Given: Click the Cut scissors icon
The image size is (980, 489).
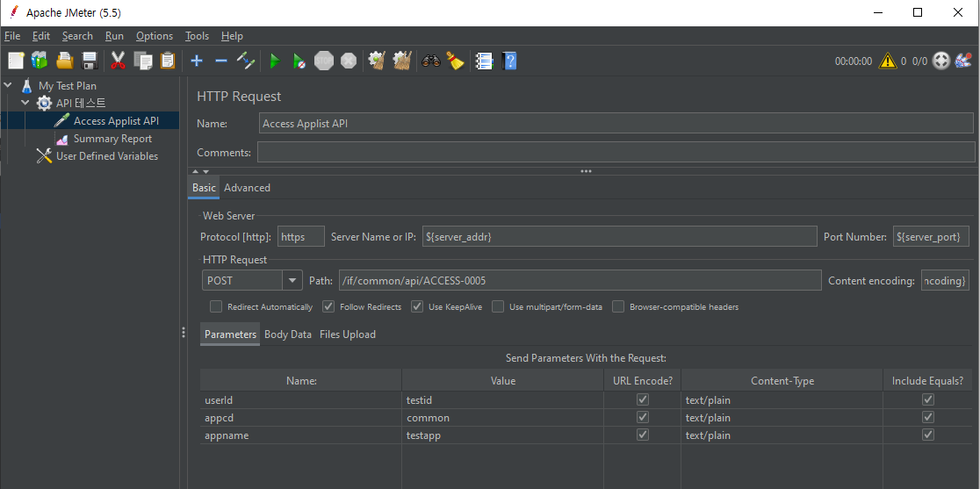Looking at the screenshot, I should 119,61.
